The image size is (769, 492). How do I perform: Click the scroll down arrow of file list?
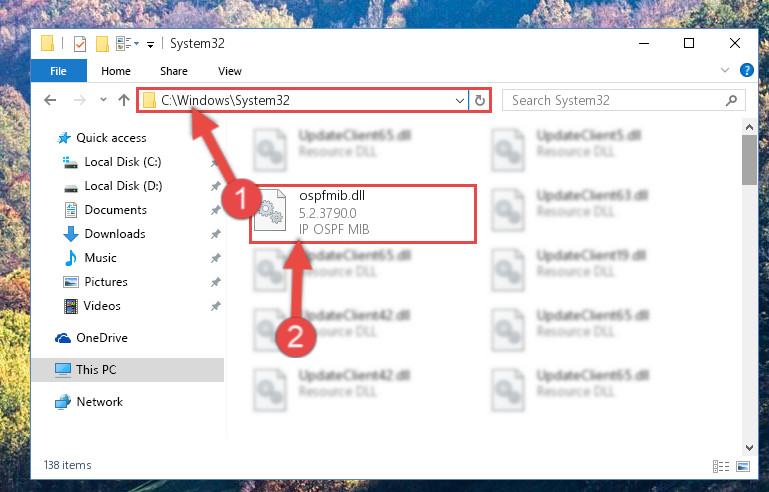[749, 447]
